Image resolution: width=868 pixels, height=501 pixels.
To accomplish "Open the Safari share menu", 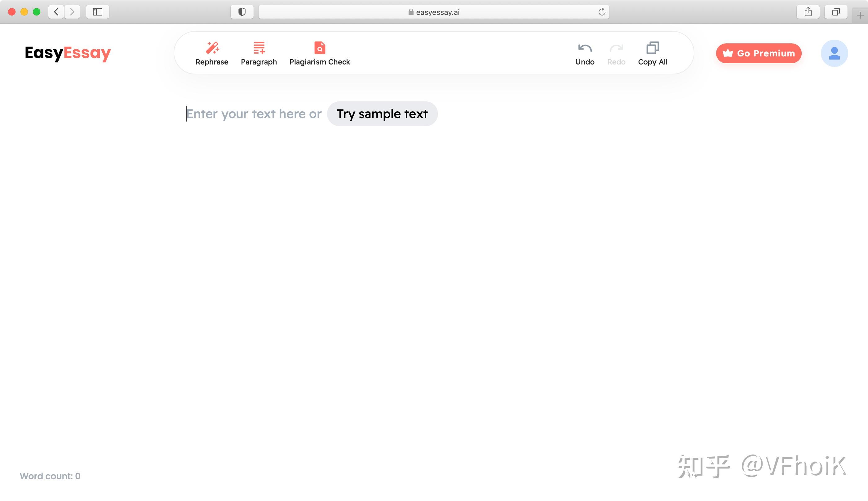I will point(808,12).
